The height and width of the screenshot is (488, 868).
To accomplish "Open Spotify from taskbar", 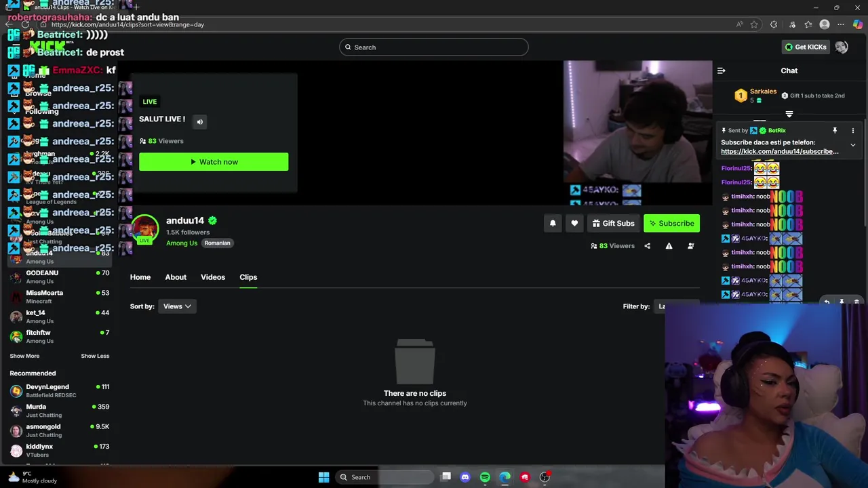I will pos(485,477).
